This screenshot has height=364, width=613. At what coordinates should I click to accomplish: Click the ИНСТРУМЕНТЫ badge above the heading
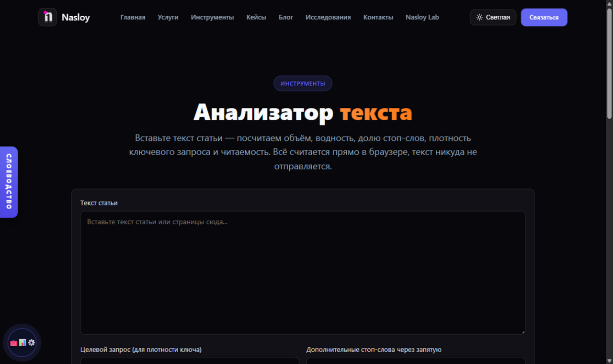point(303,83)
